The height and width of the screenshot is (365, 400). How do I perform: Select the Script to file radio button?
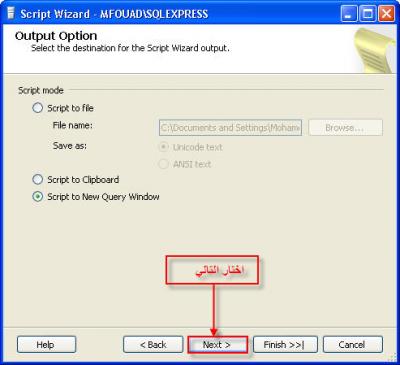pyautogui.click(x=38, y=108)
